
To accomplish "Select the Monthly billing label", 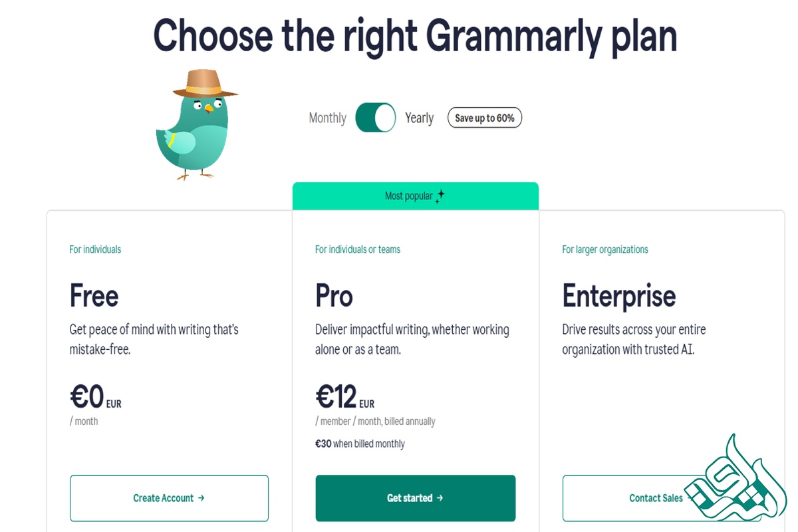I will point(327,118).
